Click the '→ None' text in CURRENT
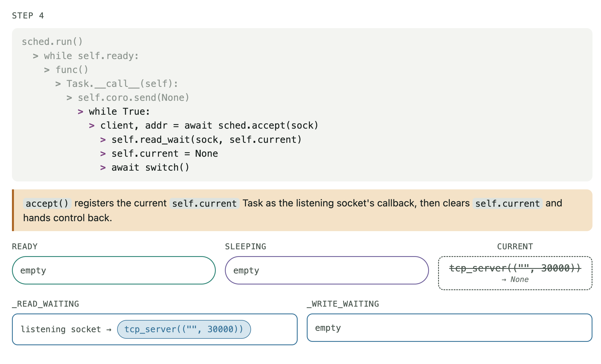The width and height of the screenshot is (601, 364). click(515, 279)
